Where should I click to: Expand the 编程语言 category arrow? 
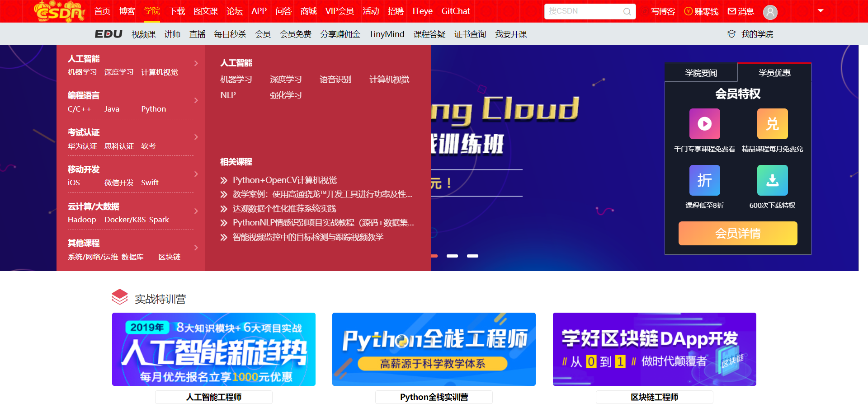point(196,100)
